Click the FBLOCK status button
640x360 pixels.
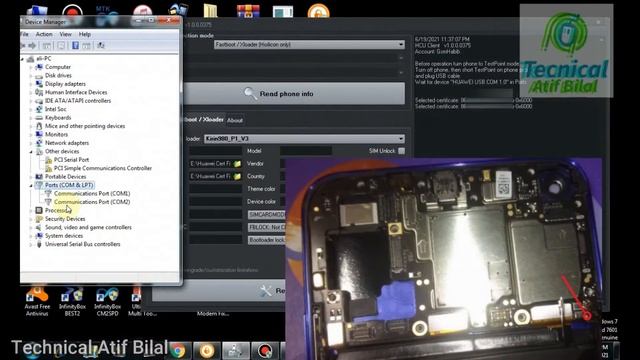tap(267, 227)
